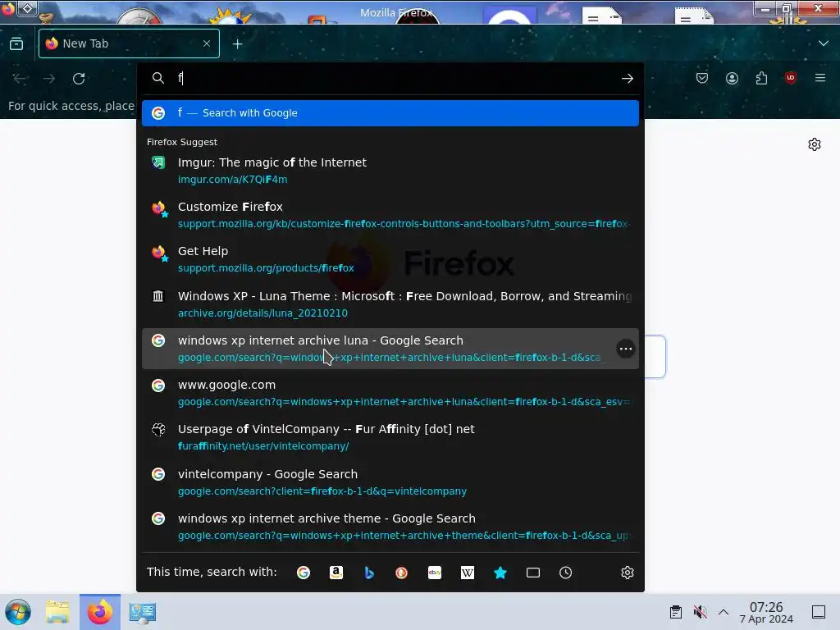Search this time with DuckDuckGo

[401, 572]
